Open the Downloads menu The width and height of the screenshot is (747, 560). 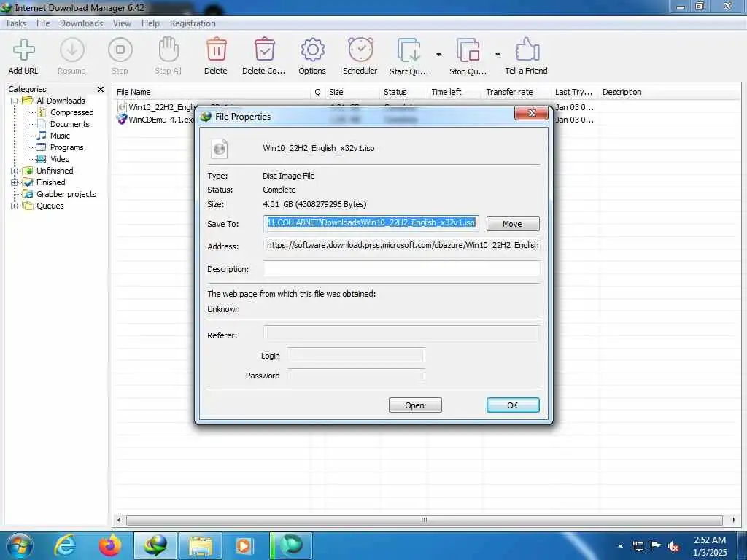click(x=82, y=23)
